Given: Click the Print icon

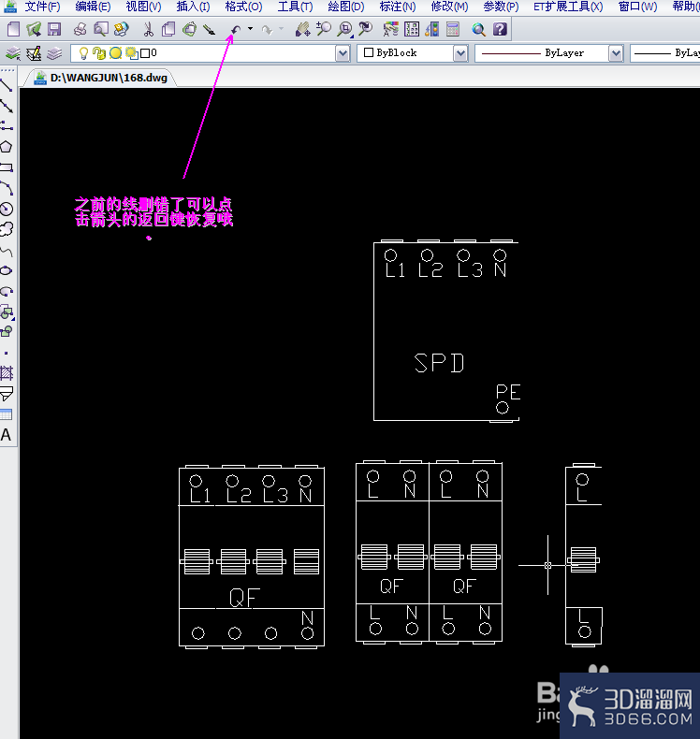Looking at the screenshot, I should (80, 30).
